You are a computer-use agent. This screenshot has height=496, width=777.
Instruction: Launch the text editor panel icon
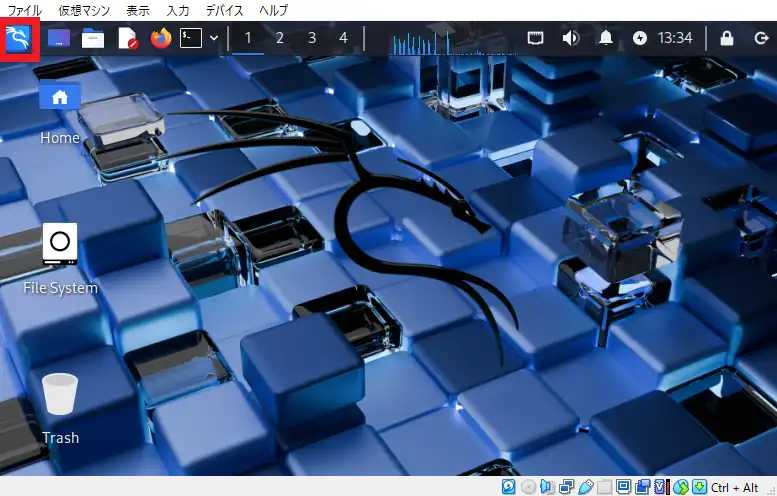pos(127,38)
